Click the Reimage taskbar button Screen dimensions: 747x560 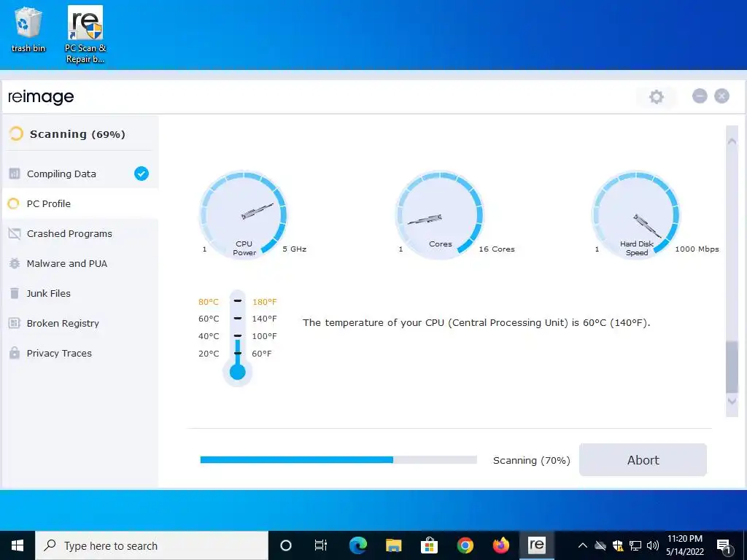[x=536, y=545]
